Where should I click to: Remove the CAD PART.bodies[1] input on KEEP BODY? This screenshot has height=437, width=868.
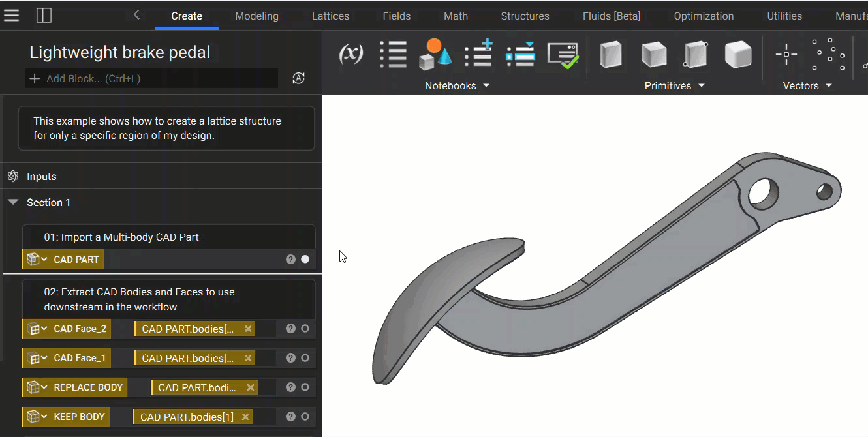(245, 416)
